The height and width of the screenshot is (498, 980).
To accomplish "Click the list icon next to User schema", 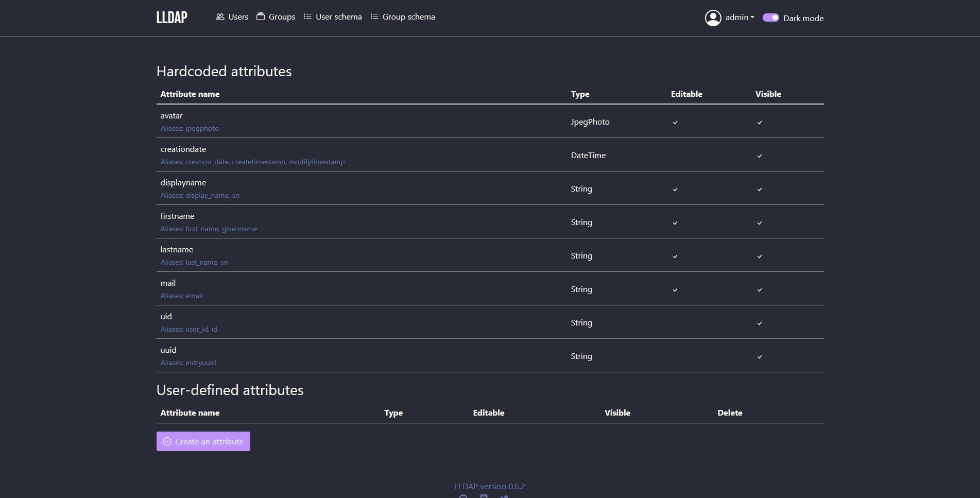I will [x=307, y=16].
